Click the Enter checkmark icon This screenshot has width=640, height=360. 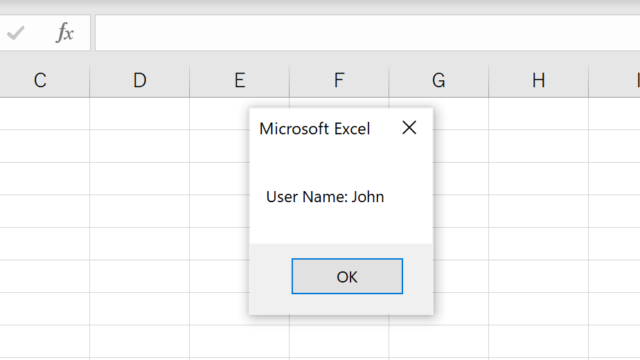[x=16, y=33]
